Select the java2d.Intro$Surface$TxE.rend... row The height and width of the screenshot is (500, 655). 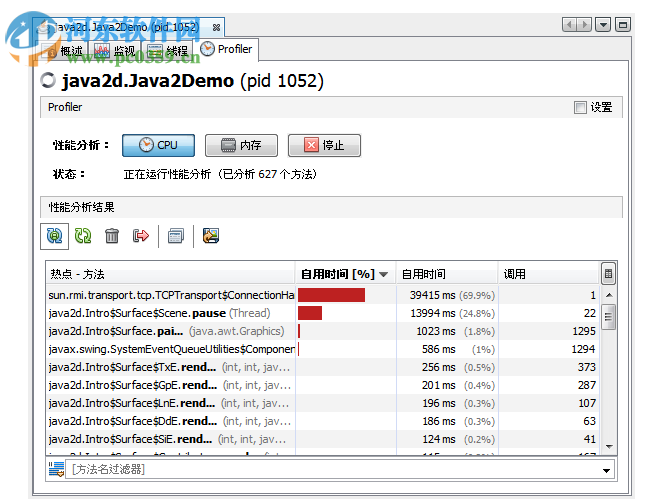click(323, 367)
